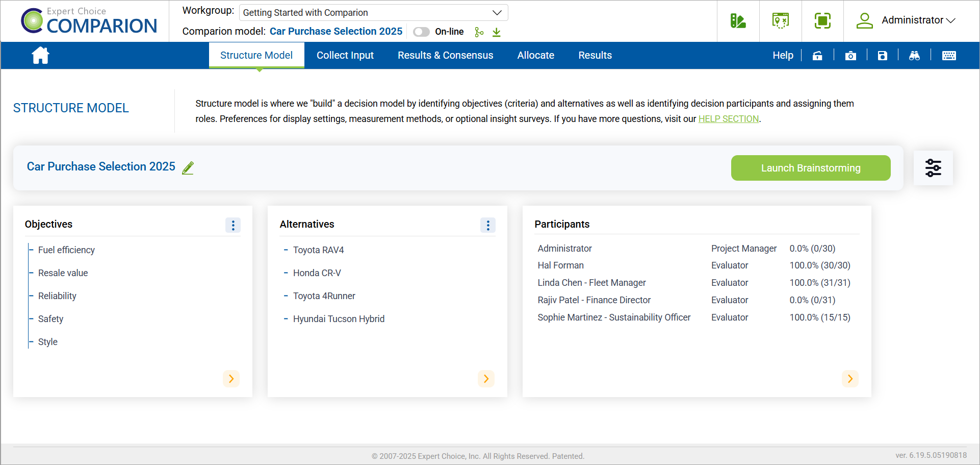Click the fullscreen icon in header
980x465 pixels.
822,21
